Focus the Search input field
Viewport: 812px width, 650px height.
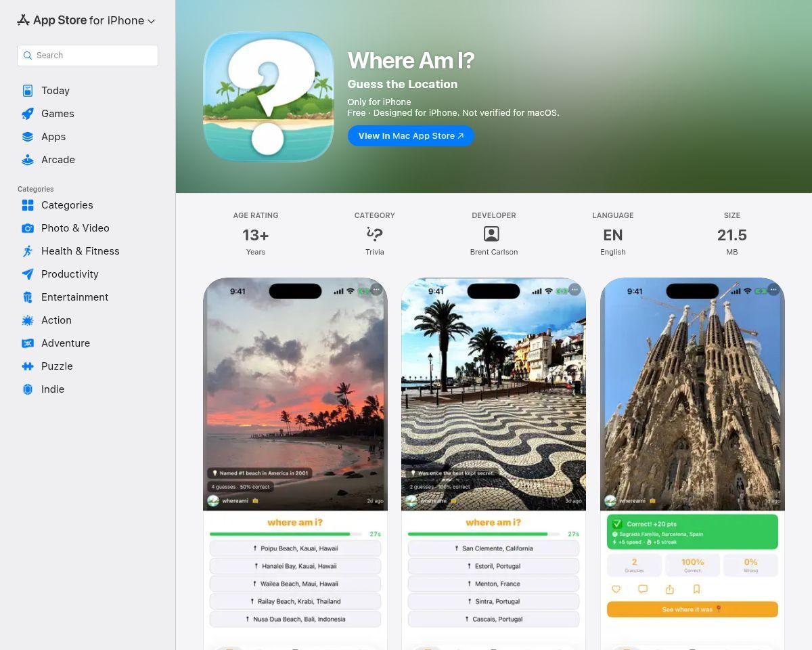click(87, 56)
